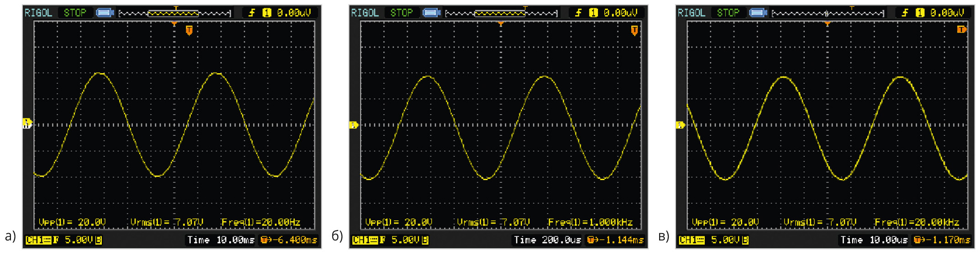Toggle the STOP run state in panel б

pyautogui.click(x=401, y=13)
